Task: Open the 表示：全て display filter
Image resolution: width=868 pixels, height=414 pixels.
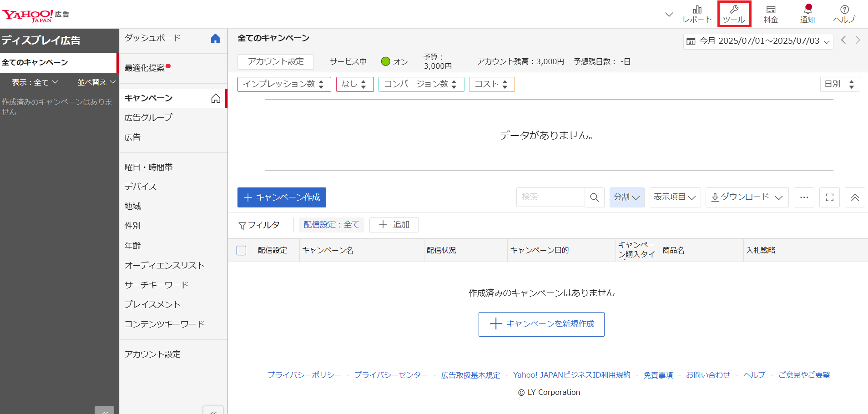Action: point(35,82)
